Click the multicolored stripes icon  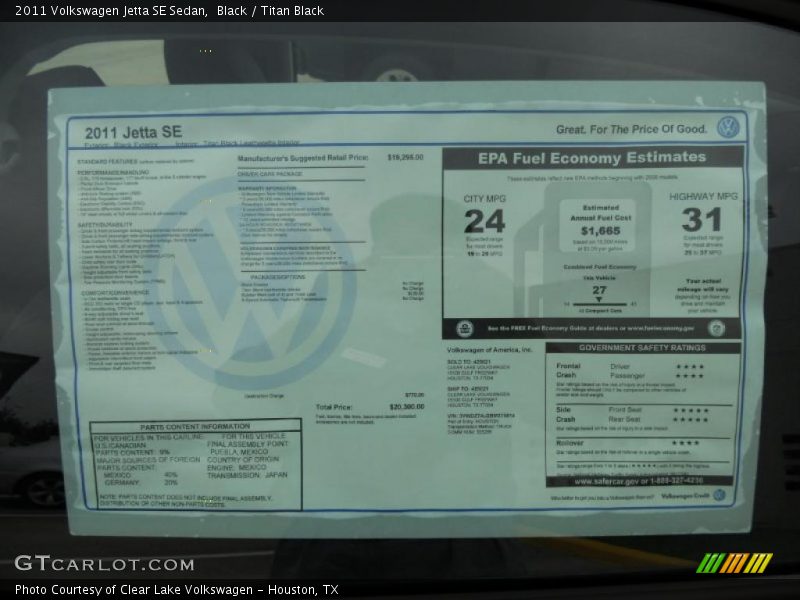tap(734, 563)
